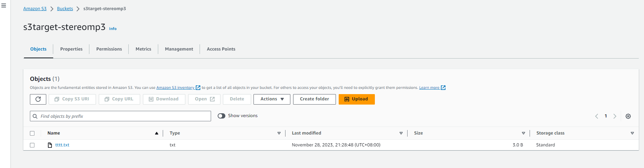Sort by Name column arrow
The height and width of the screenshot is (168, 644).
[156, 133]
